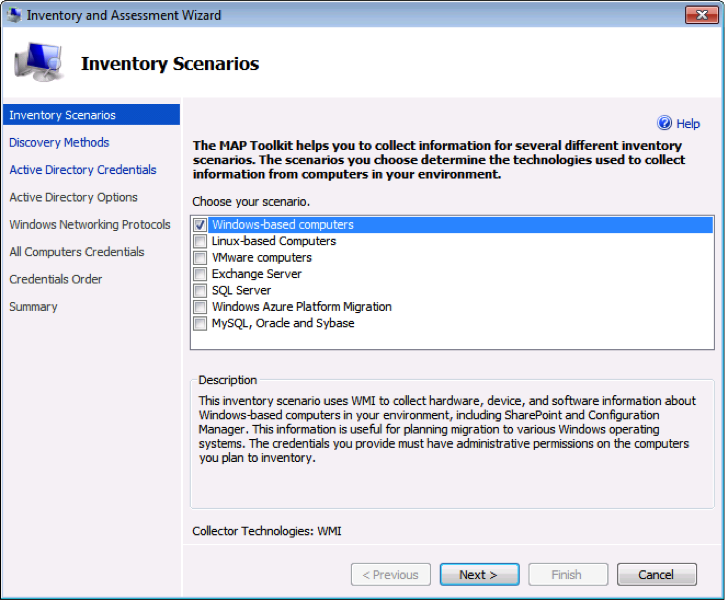
Task: Enable the VMware computers checkbox
Action: (200, 257)
